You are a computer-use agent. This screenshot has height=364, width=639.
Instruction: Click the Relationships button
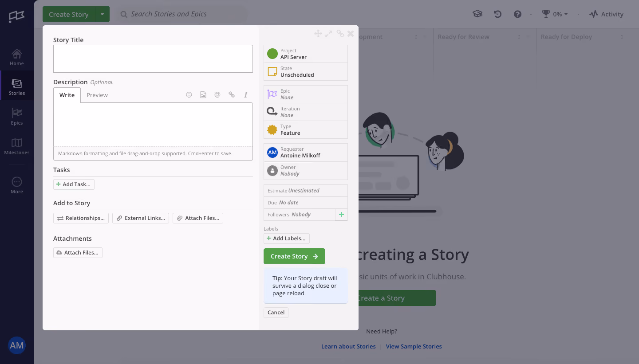tap(81, 218)
